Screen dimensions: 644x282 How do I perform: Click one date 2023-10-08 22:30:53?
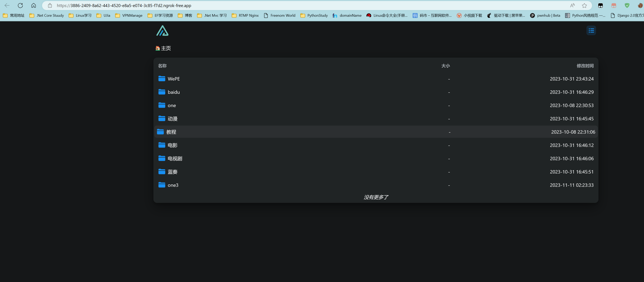[572, 105]
